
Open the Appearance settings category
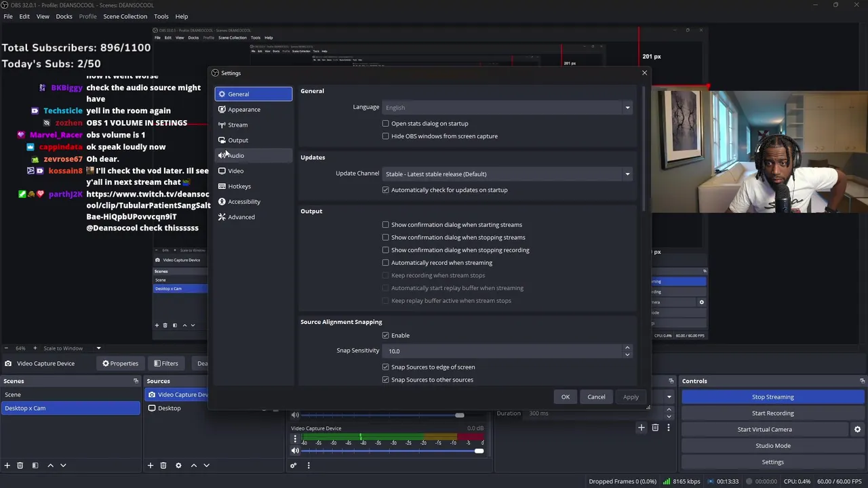(x=254, y=109)
